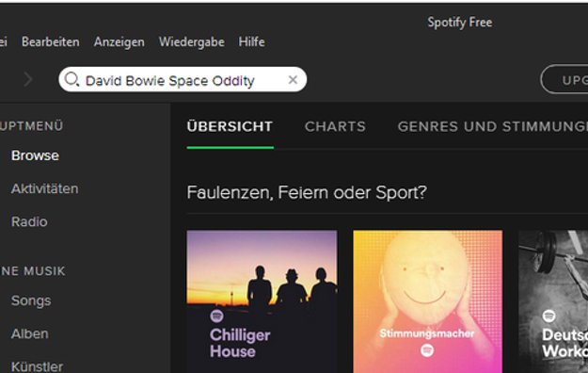The image size is (588, 373).
Task: Open the Wiedergabe menu
Action: tap(192, 41)
